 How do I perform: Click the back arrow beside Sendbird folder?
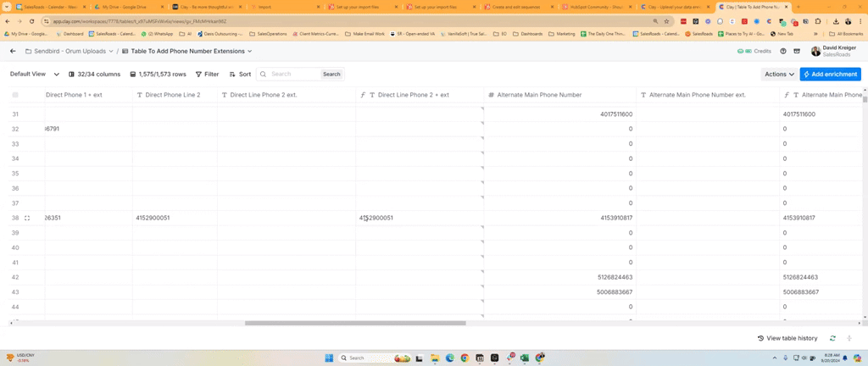pos(13,52)
